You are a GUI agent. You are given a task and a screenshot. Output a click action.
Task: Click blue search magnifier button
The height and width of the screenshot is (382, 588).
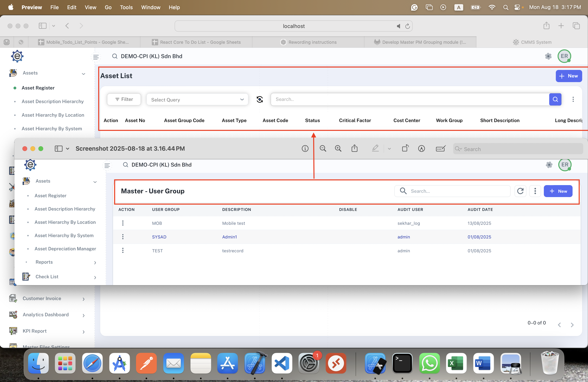coord(555,99)
